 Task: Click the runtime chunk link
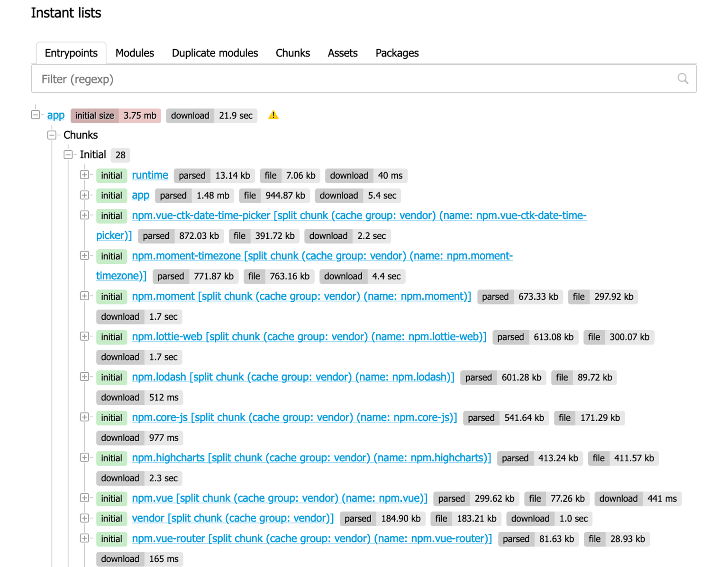click(x=150, y=175)
